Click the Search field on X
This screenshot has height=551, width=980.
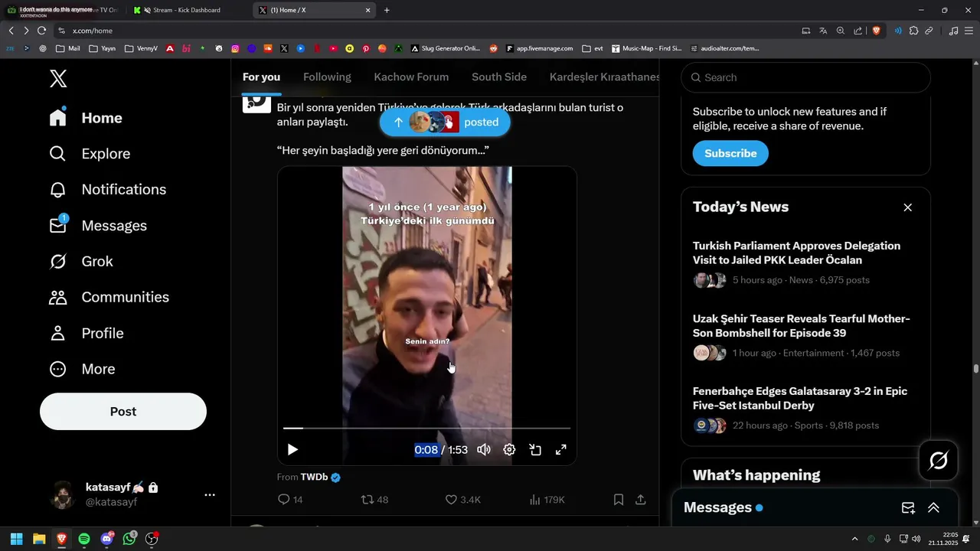805,77
